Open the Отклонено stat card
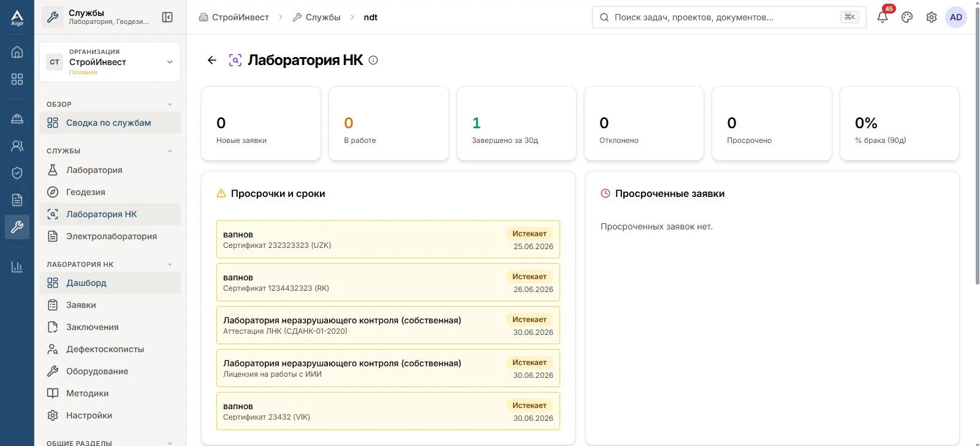This screenshot has width=980, height=446. point(644,123)
